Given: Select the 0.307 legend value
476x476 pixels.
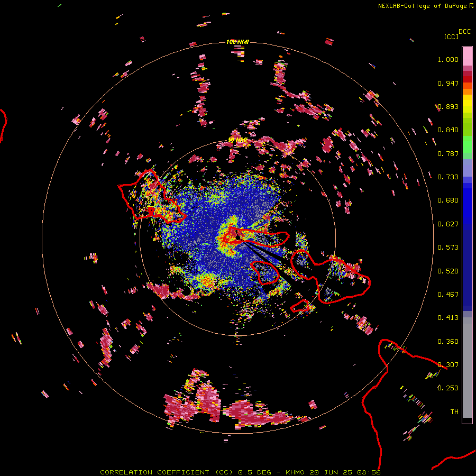Looking at the screenshot, I should 448,365.
